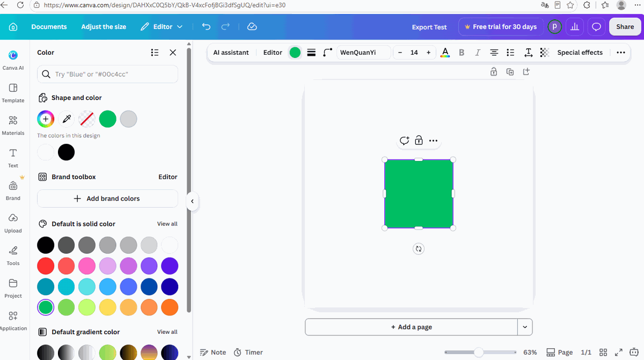
Task: Undo the last action
Action: [206, 26]
